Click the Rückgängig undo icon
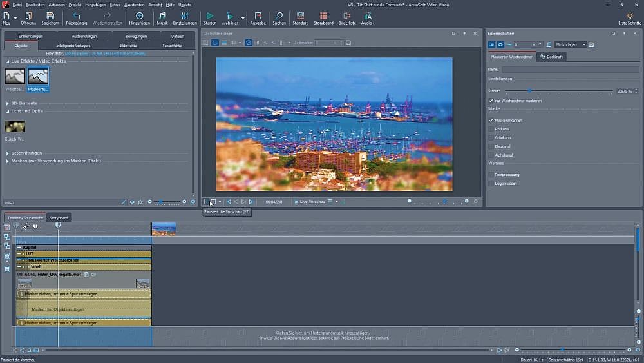 click(x=76, y=15)
